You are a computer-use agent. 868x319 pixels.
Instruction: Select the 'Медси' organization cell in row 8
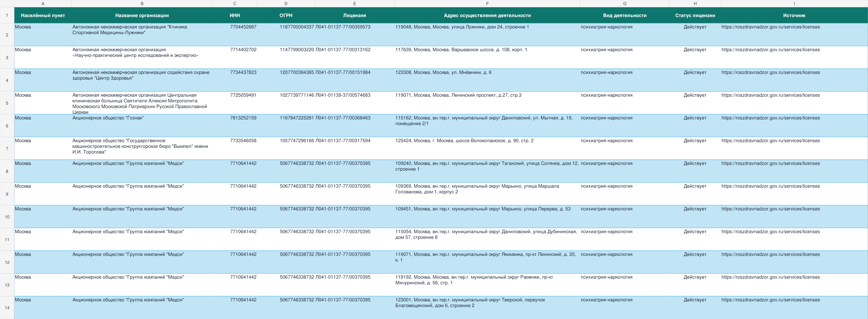tap(142, 171)
